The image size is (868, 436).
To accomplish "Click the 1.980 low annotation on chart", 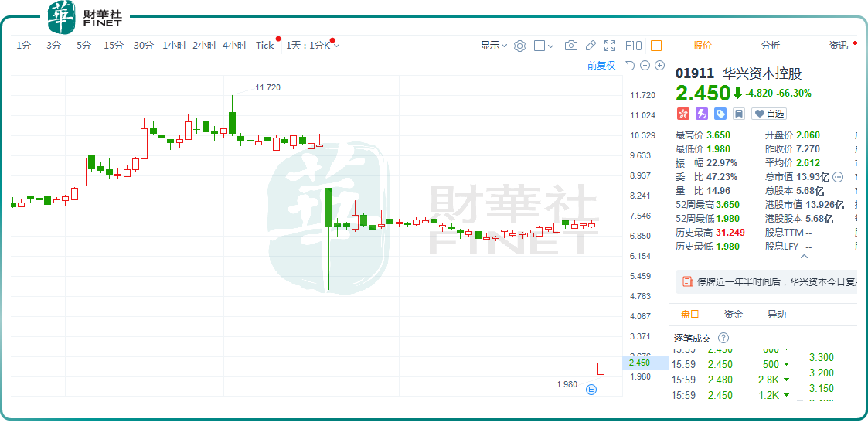I will click(567, 384).
